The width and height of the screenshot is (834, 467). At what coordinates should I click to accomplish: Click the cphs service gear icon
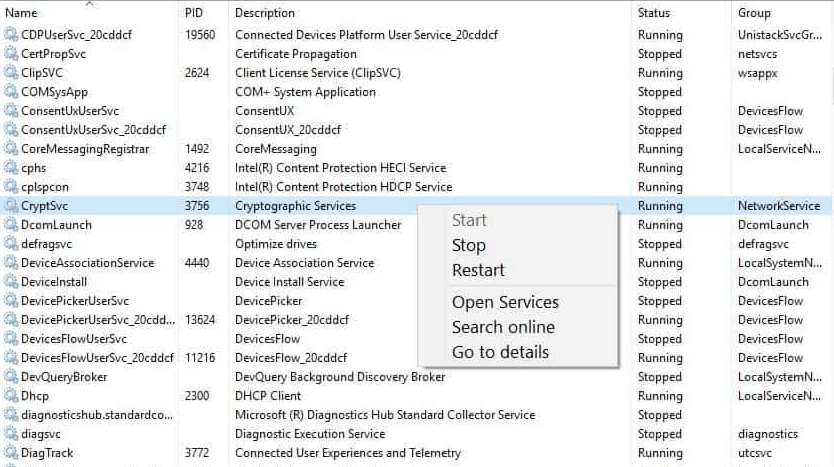11,168
